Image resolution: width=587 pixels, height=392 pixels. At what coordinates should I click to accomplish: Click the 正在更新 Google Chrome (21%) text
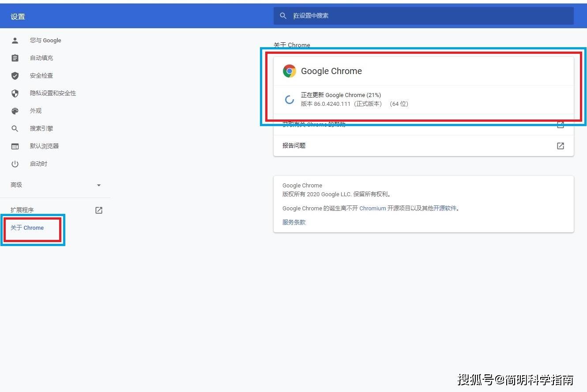pos(341,95)
